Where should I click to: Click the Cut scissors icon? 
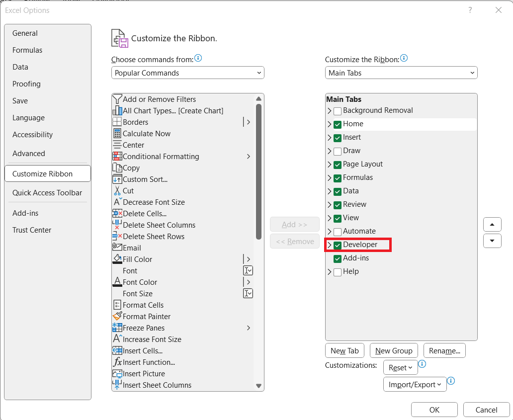(117, 191)
